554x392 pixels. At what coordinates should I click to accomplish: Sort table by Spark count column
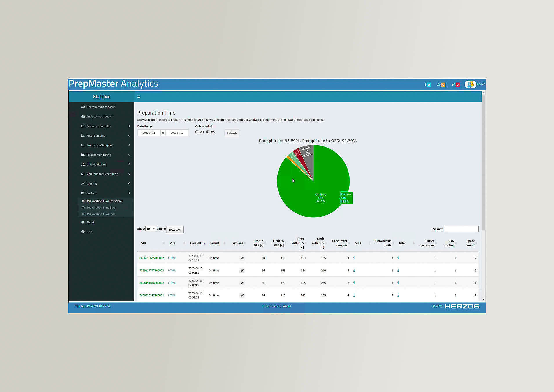[471, 243]
